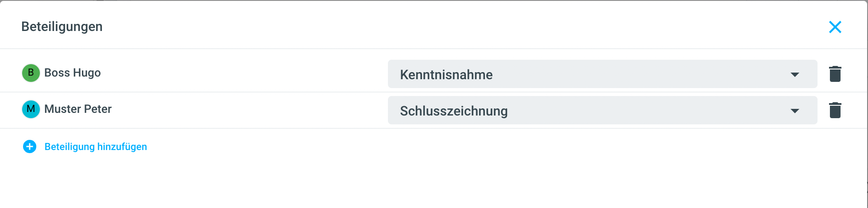Expand the arrow beside Schlusszeichnung
This screenshot has width=868, height=208.
[x=795, y=111]
